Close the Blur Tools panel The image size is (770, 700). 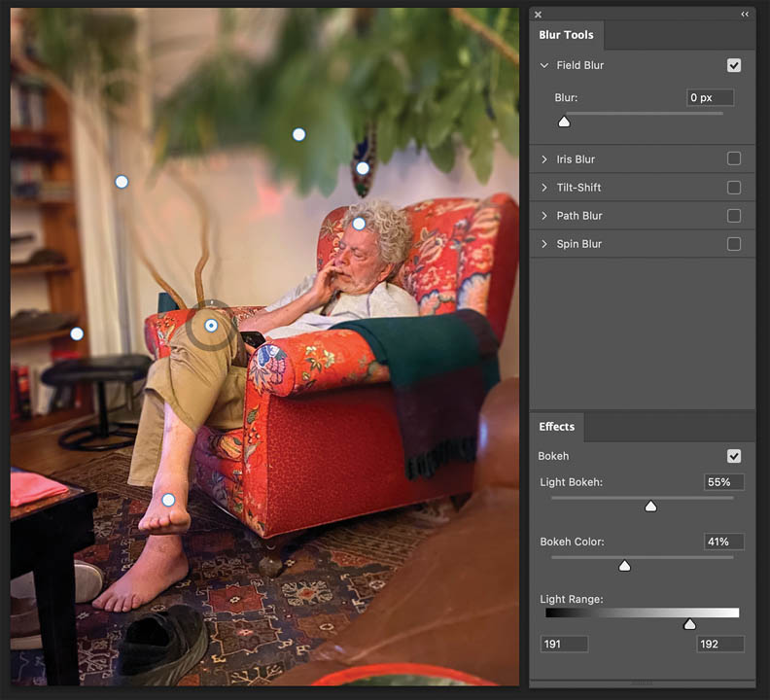click(538, 15)
